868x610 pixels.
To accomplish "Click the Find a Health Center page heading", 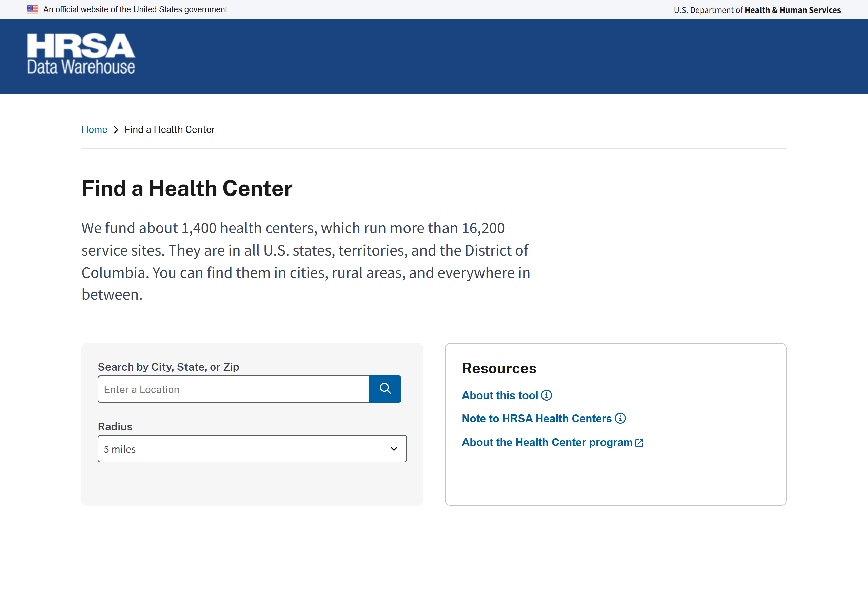I will pyautogui.click(x=187, y=188).
